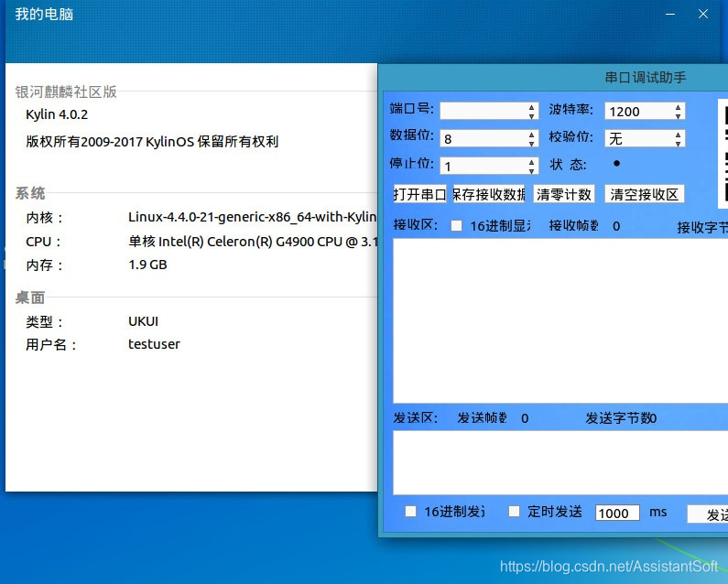This screenshot has height=584, width=728.
Task: Click the 打开串口 button
Action: (x=419, y=194)
